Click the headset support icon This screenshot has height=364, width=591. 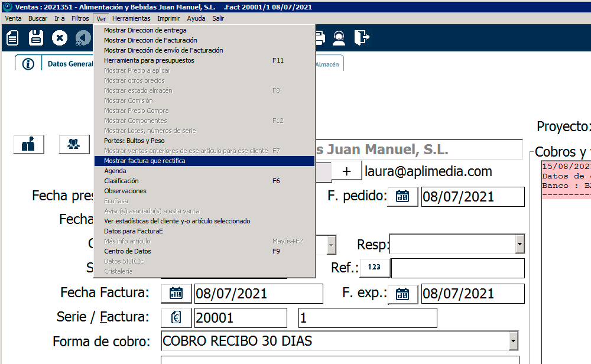[x=339, y=38]
